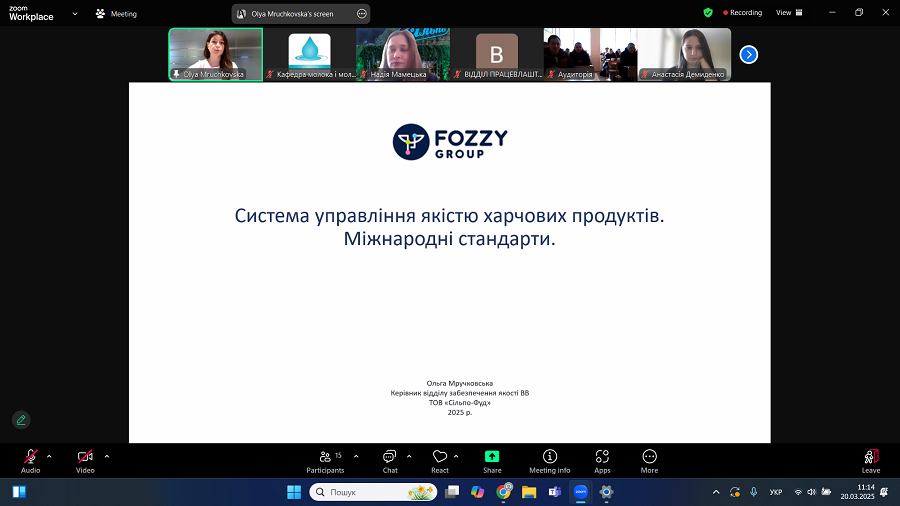Open Settings gear on the taskbar
This screenshot has width=900, height=506.
606,492
